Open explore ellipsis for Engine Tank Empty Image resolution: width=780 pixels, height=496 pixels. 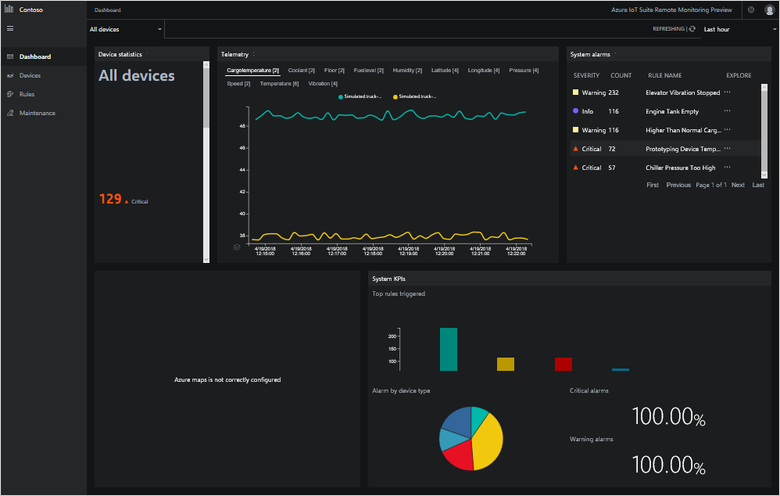[x=727, y=111]
